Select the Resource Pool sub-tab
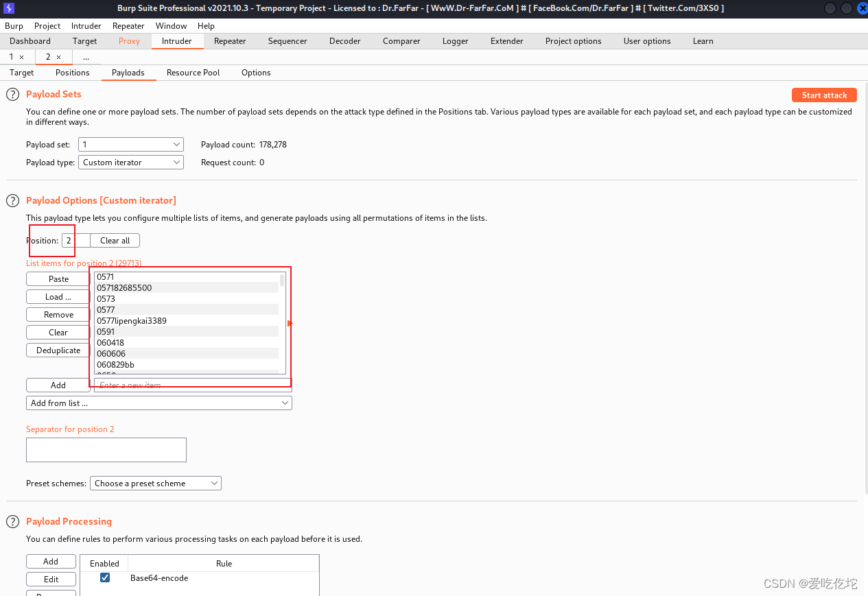Viewport: 868px width, 596px height. point(193,73)
